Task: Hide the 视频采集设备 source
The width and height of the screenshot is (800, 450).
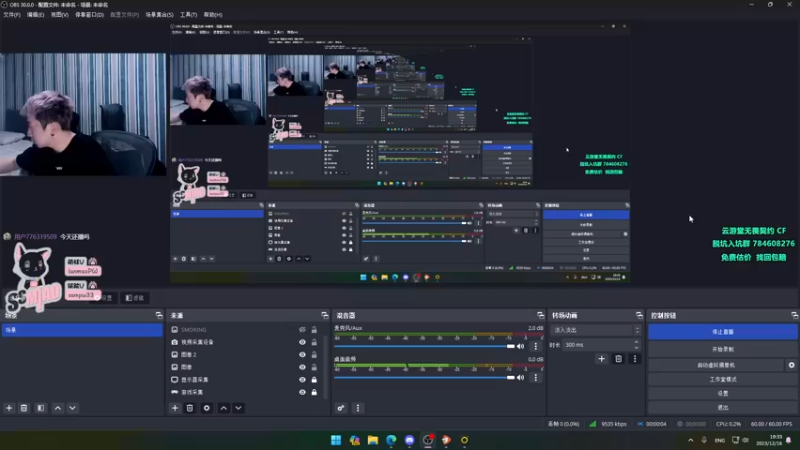Action: click(x=302, y=342)
